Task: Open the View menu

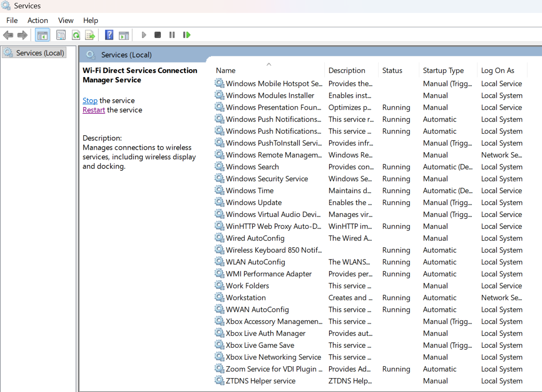Action: (x=66, y=20)
